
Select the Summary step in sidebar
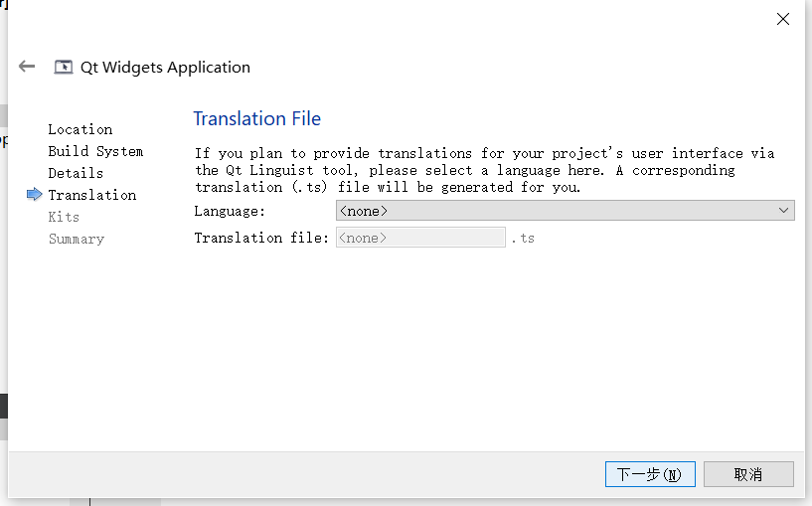77,239
